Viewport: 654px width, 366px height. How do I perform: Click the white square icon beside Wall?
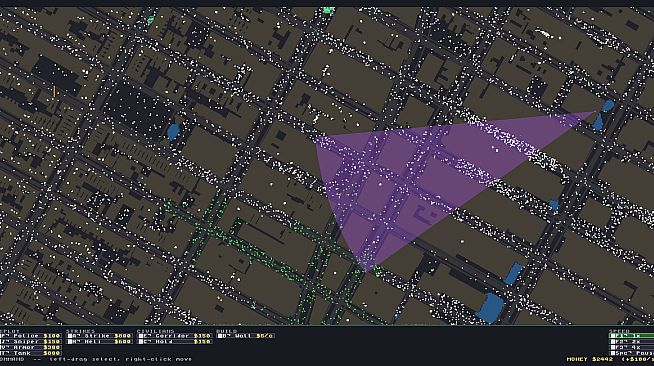pos(220,336)
